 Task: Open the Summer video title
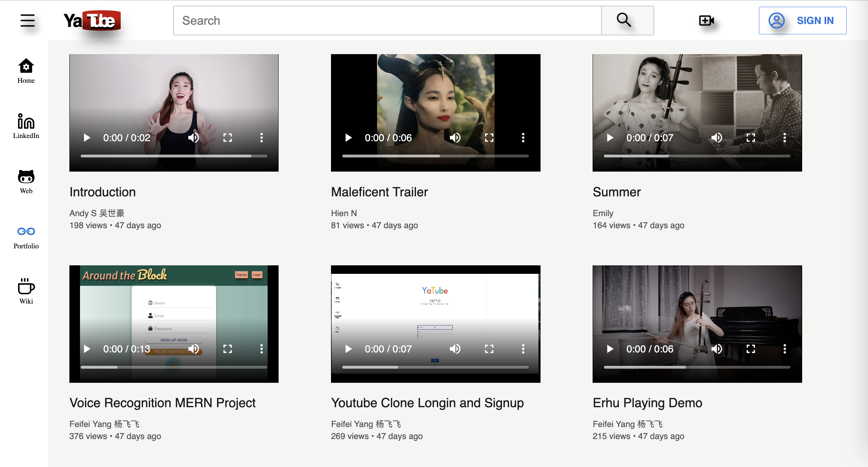click(x=617, y=192)
